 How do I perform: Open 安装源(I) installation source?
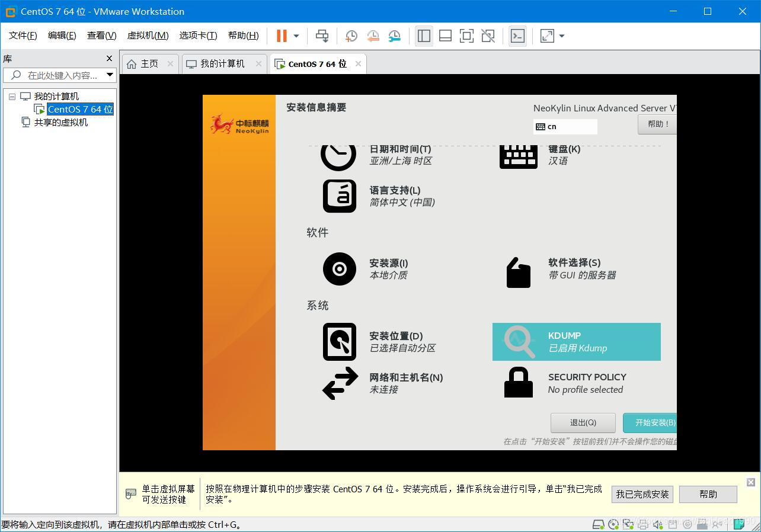click(366, 269)
